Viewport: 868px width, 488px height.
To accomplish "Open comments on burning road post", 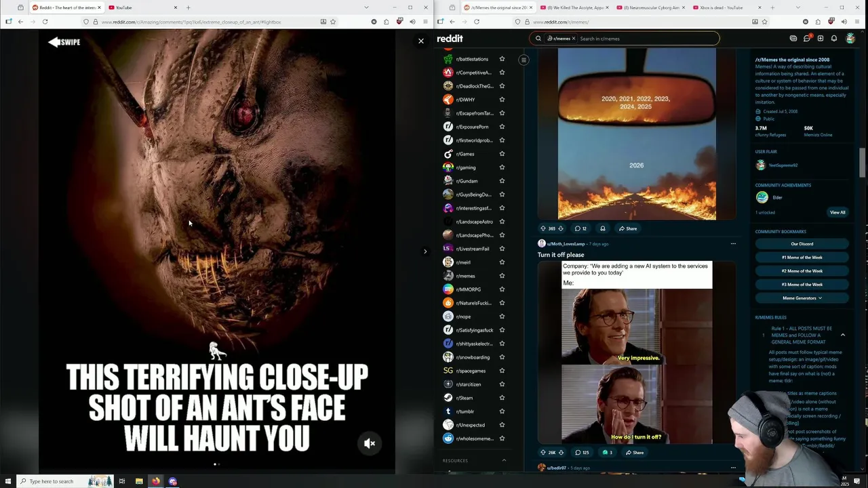I will click(580, 228).
